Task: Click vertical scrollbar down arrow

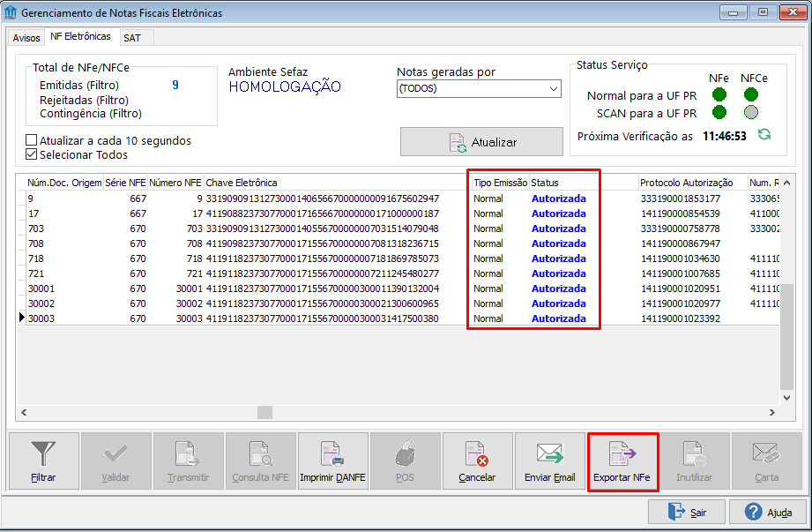Action: point(786,398)
